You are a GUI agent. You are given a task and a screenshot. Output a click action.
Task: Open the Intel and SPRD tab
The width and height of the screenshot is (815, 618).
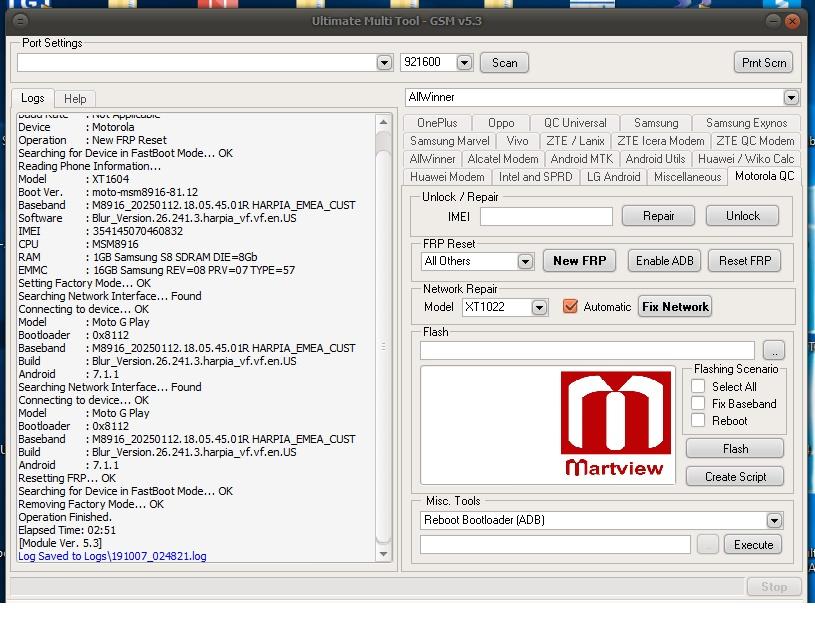point(535,177)
